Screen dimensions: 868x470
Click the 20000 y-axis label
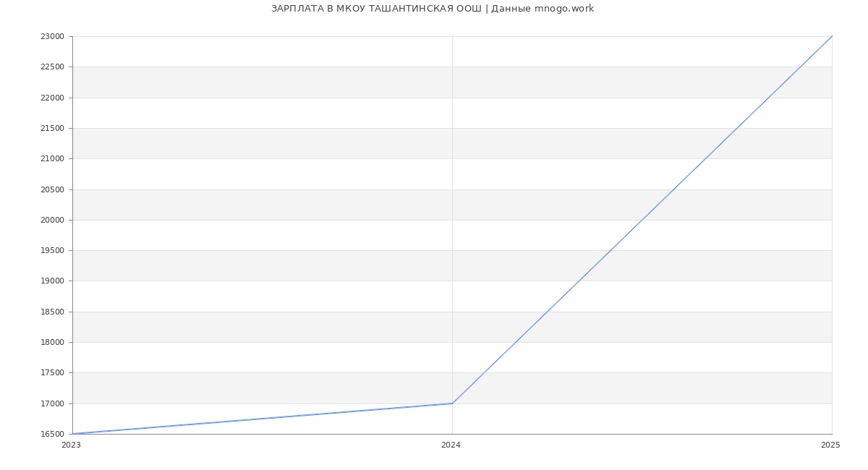tap(52, 221)
